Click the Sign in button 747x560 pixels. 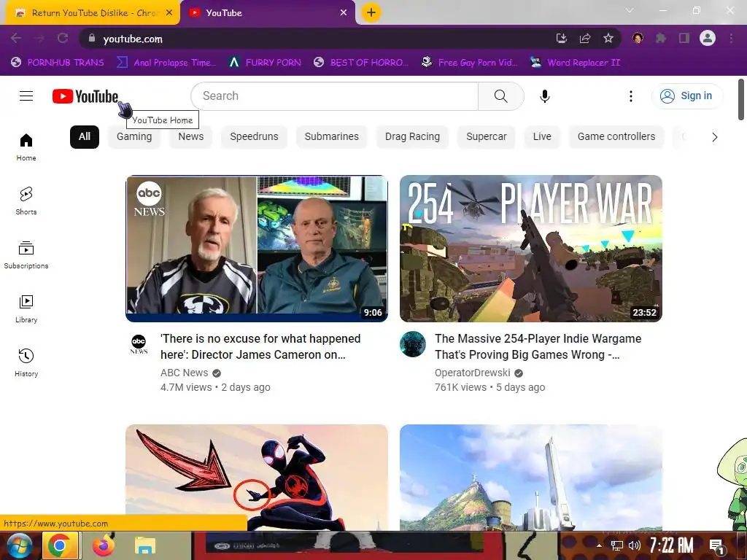tap(686, 96)
